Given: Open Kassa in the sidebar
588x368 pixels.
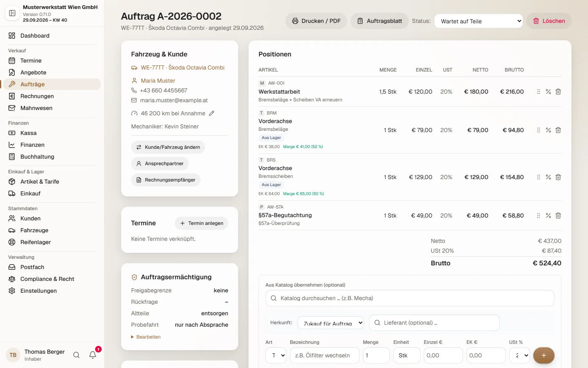Looking at the screenshot, I should click(52, 133).
